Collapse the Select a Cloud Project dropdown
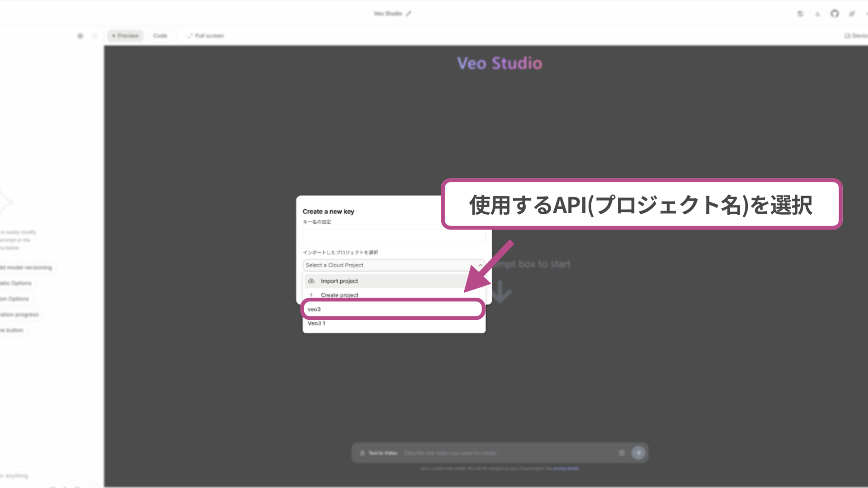868x488 pixels. click(481, 265)
